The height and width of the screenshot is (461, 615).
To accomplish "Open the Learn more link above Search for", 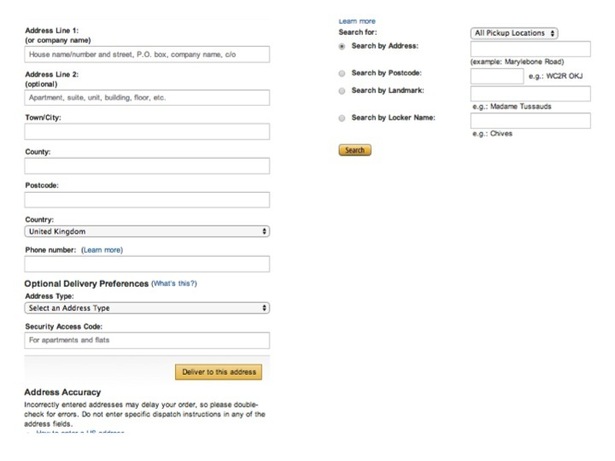I will coord(357,21).
